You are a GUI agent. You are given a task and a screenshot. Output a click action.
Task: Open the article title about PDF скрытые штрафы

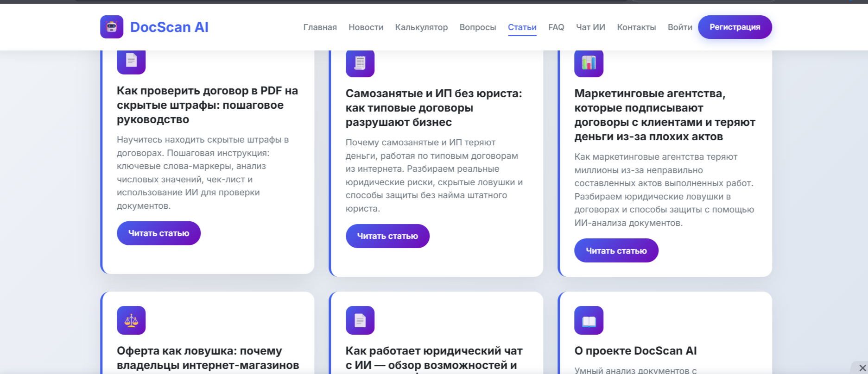tap(207, 105)
